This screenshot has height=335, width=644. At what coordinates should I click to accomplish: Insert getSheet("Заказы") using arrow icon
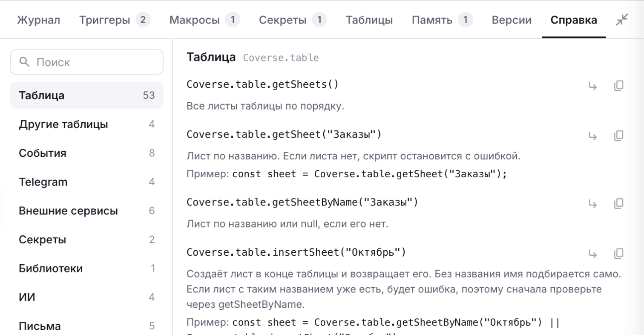[592, 136]
